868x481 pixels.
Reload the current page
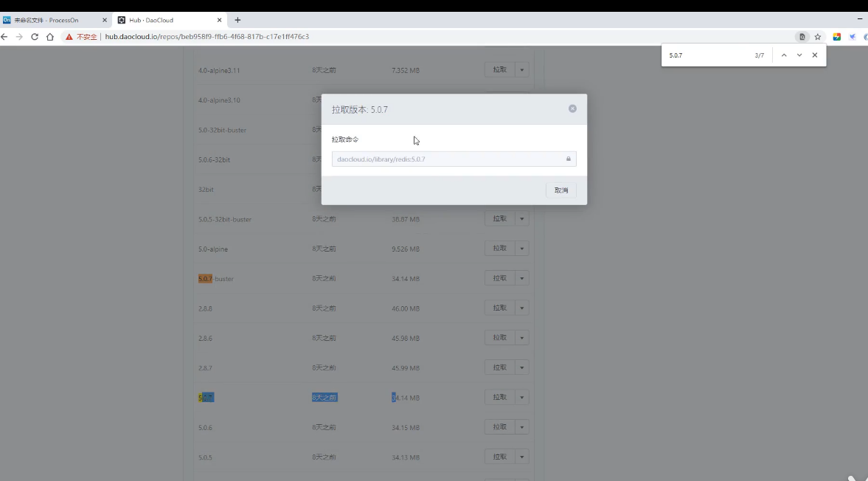(x=34, y=36)
